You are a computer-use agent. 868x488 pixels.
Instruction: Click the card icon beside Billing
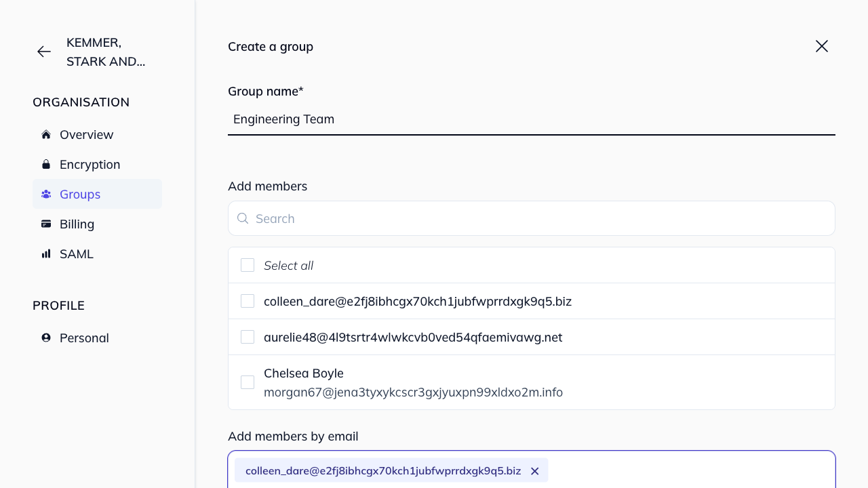46,224
